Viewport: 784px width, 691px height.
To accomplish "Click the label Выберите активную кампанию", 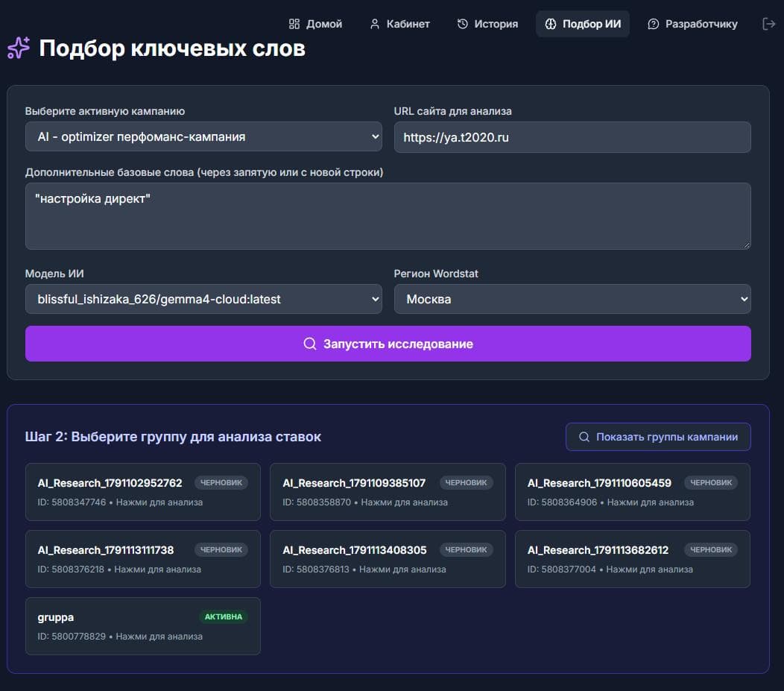I will pyautogui.click(x=105, y=111).
